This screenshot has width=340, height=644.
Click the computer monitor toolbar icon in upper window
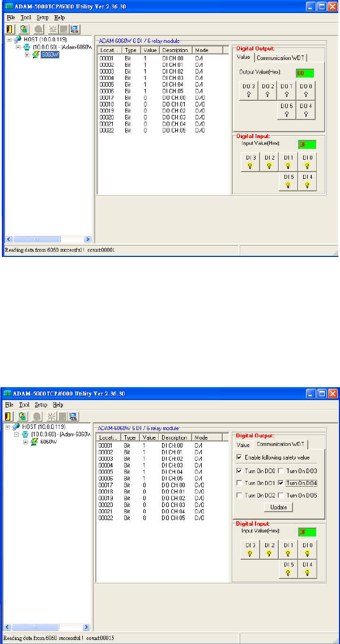pyautogui.click(x=74, y=29)
